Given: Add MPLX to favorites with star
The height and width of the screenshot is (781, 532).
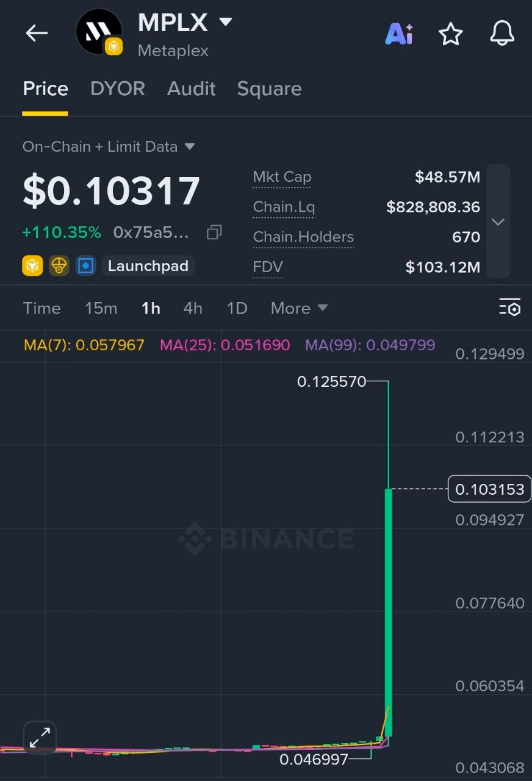Looking at the screenshot, I should pyautogui.click(x=451, y=34).
